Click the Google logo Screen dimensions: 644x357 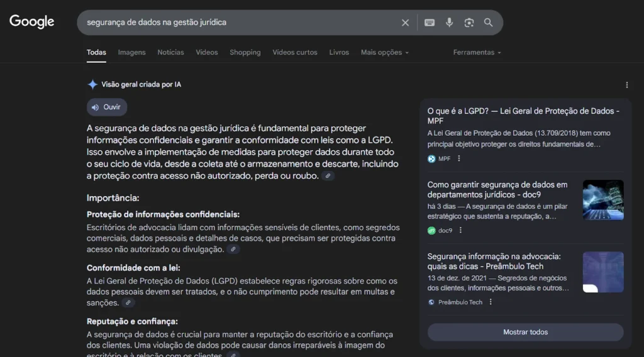[31, 21]
